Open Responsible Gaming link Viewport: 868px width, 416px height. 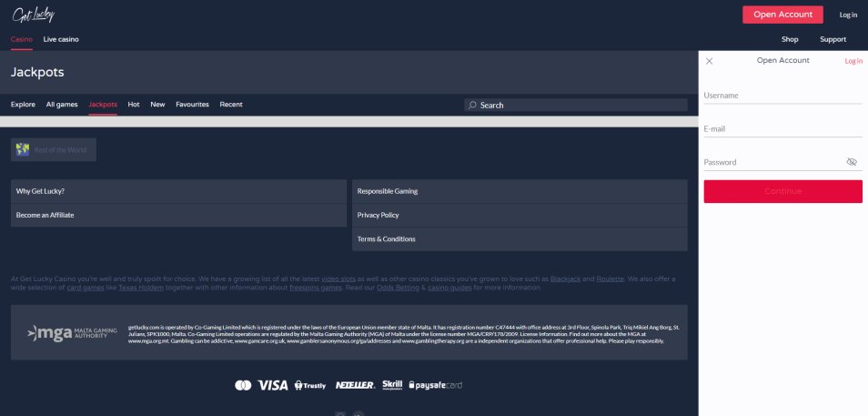point(520,191)
